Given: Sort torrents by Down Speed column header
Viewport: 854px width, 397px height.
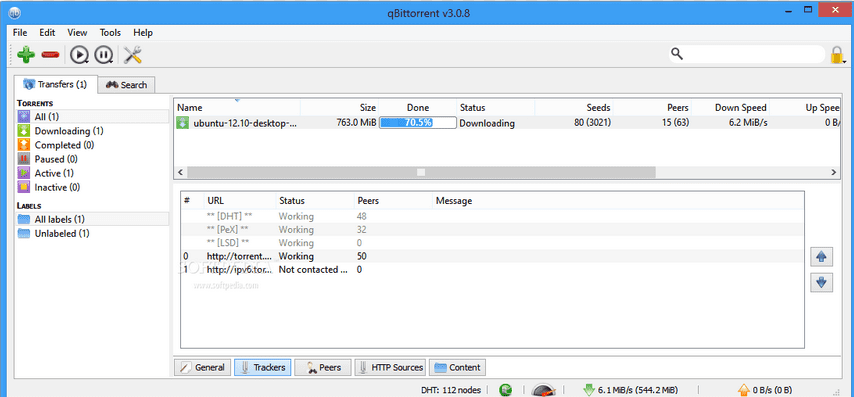Looking at the screenshot, I should pos(730,108).
